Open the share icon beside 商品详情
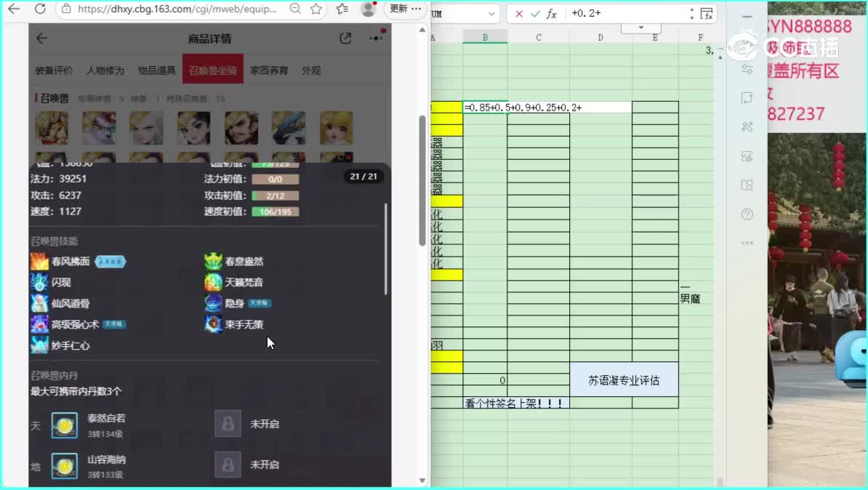The width and height of the screenshot is (868, 490). click(345, 39)
